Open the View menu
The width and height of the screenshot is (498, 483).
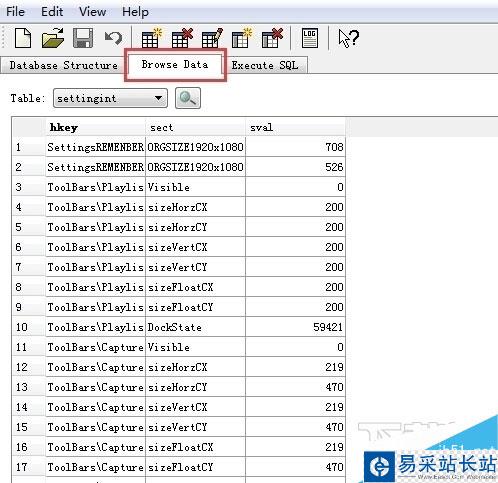click(x=92, y=12)
